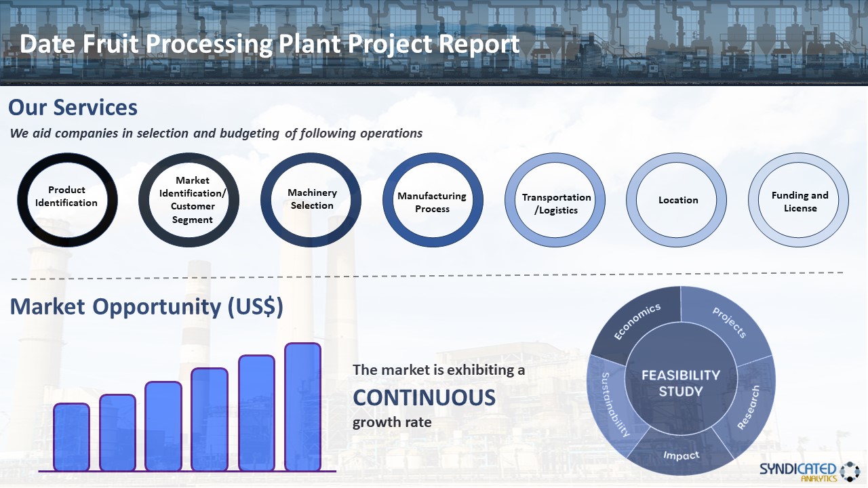Click the Impact wheel segment

681,455
